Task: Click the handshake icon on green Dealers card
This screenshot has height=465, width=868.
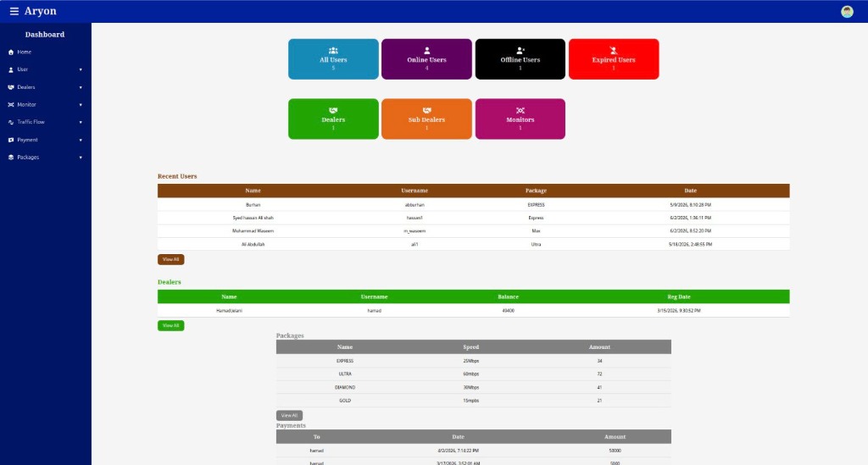Action: [x=333, y=111]
